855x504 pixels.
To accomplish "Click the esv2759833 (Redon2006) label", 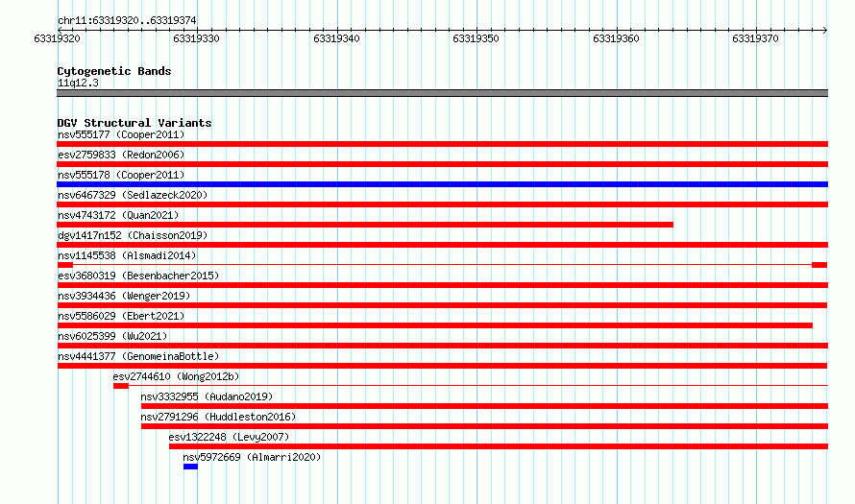I will pos(121,155).
